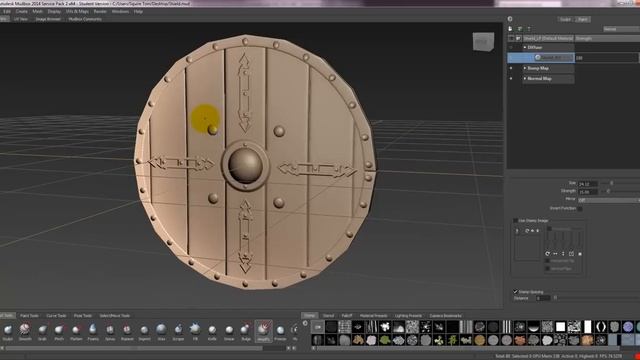Open the layer blend mode dropdown
Screen dimensions: 640x360
(621, 29)
